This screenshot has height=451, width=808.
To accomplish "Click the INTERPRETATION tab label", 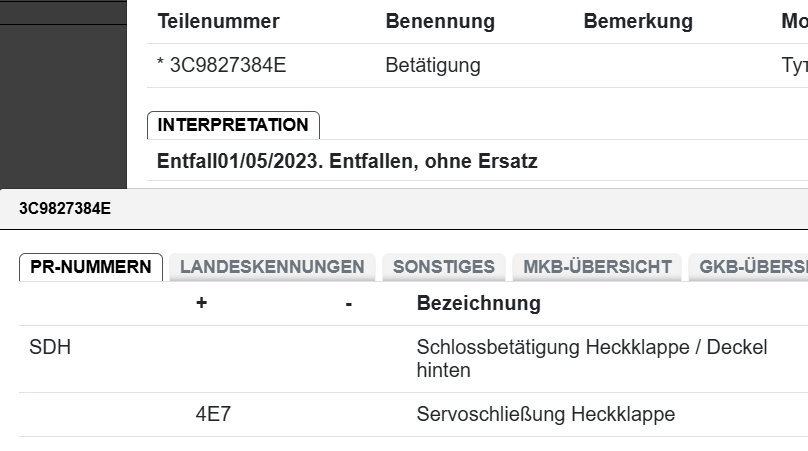I will pos(233,125).
